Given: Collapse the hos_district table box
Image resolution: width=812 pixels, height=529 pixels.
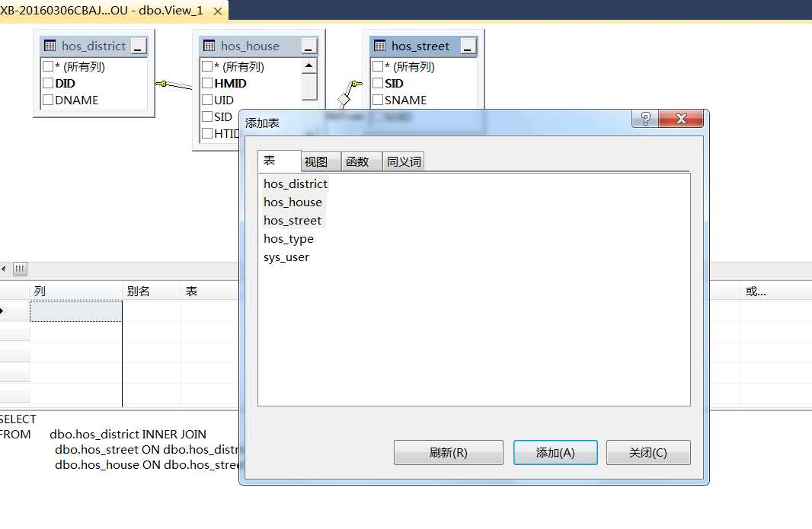Looking at the screenshot, I should click(x=139, y=46).
